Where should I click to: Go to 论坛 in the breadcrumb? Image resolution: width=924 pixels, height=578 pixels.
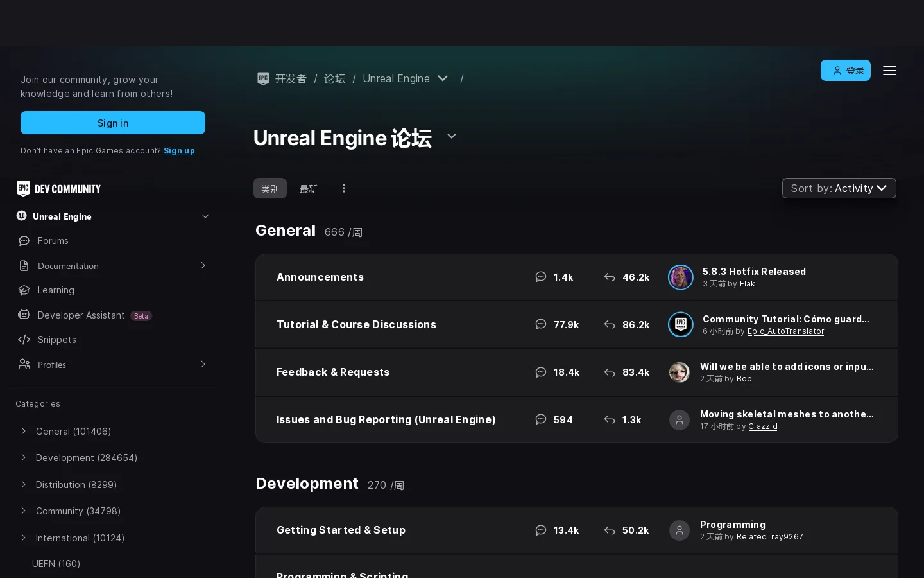point(334,78)
